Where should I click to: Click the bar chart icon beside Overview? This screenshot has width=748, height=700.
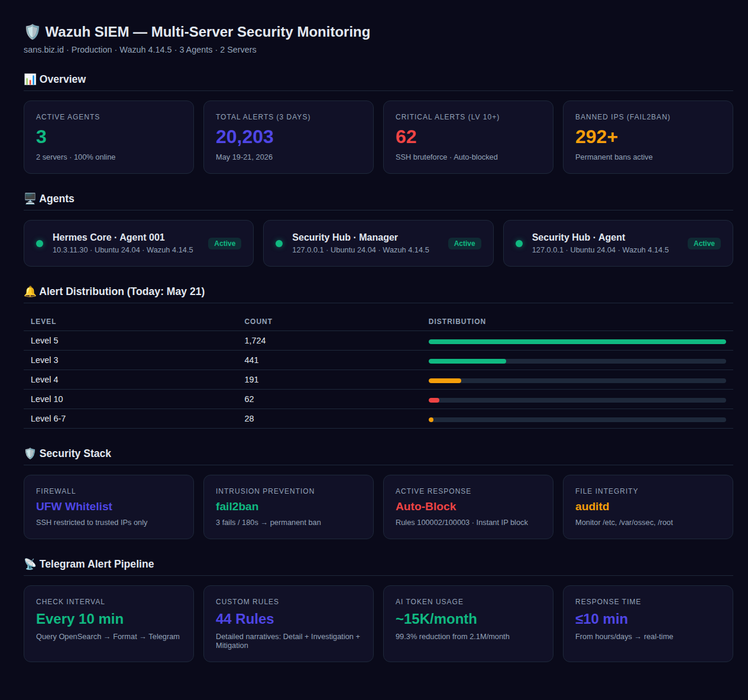30,79
